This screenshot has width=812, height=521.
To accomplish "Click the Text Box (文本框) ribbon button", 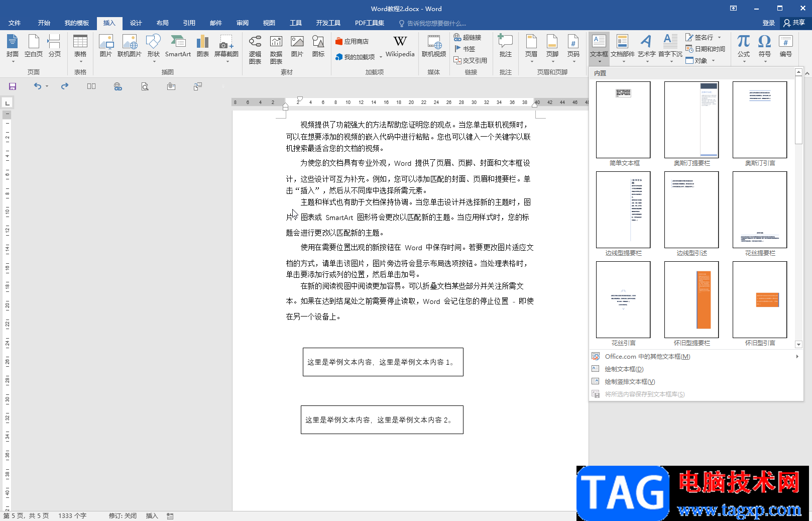I will (599, 48).
